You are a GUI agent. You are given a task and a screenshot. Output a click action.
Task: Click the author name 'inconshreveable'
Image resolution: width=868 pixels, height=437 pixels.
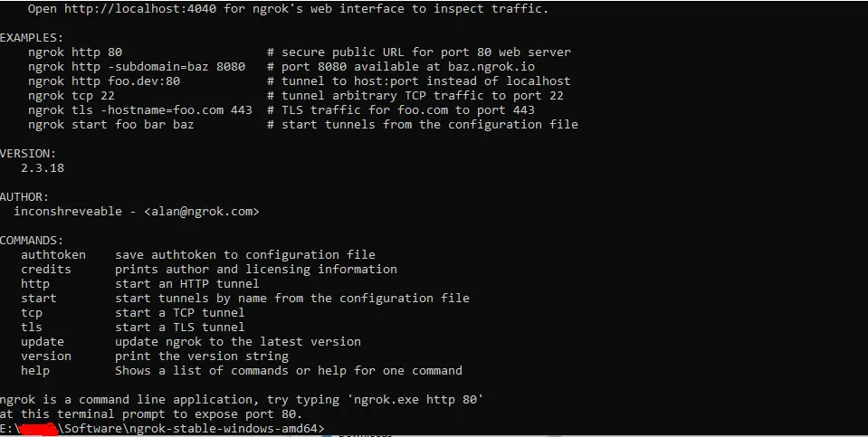[x=68, y=212]
